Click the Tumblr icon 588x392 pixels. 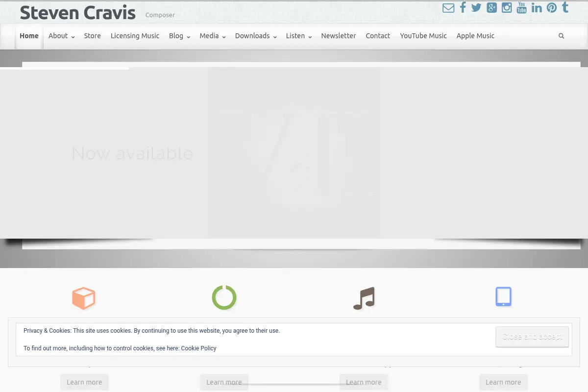565,7
